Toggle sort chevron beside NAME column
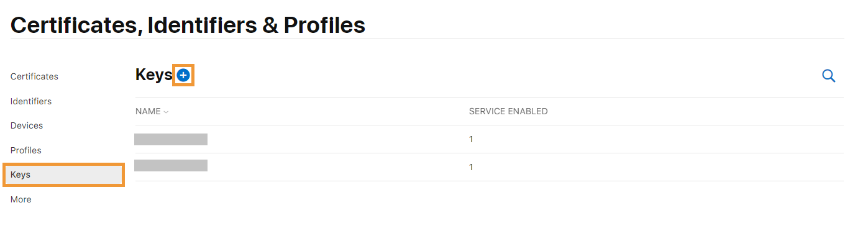Screen dimensions: 868x231 point(167,112)
